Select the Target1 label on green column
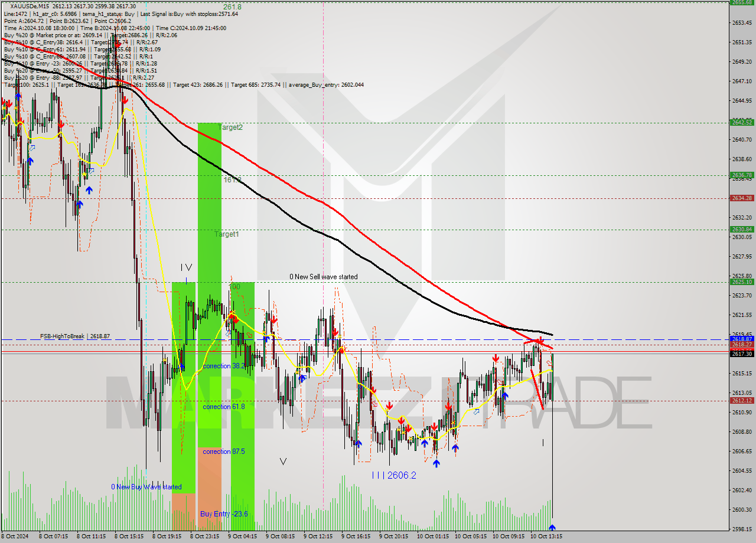Screen dimensions: 756x543 (227, 234)
